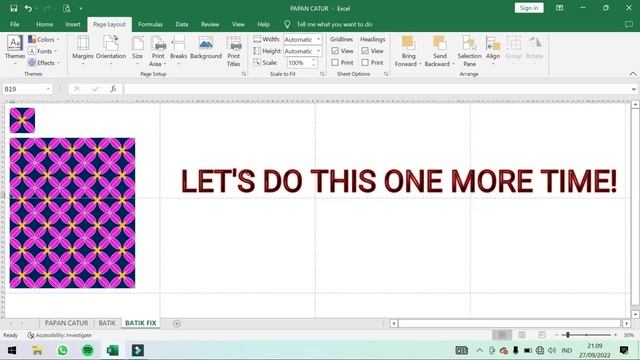Open theme Effects dropdown
This screenshot has width=640, height=360.
pos(44,63)
